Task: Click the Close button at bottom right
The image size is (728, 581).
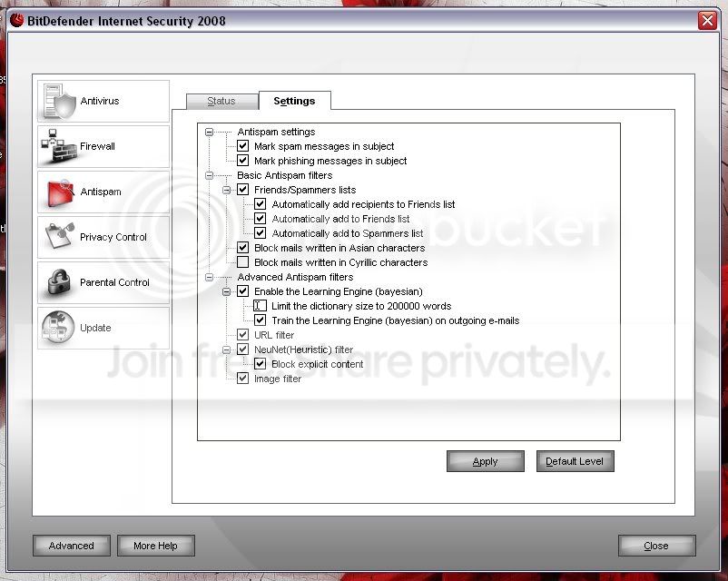Action: (x=656, y=546)
